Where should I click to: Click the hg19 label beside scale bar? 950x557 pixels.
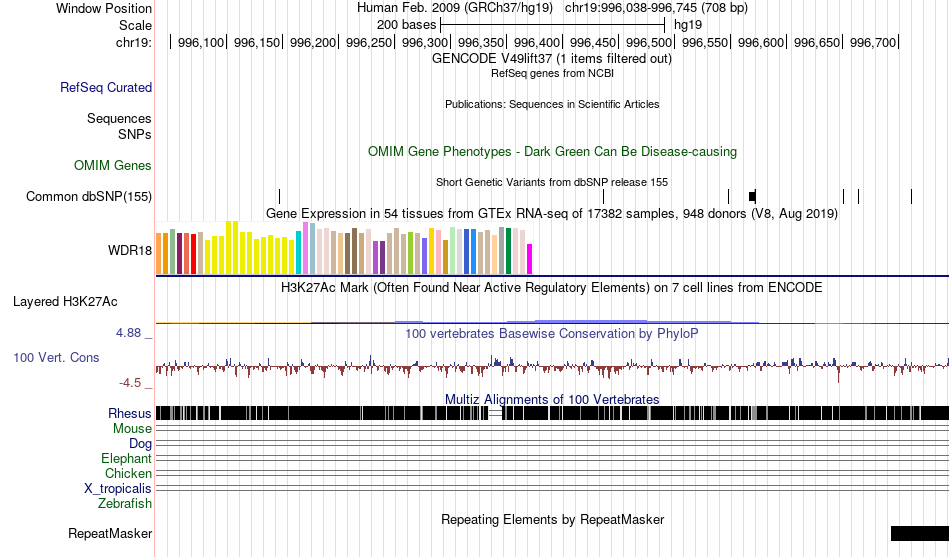[688, 25]
